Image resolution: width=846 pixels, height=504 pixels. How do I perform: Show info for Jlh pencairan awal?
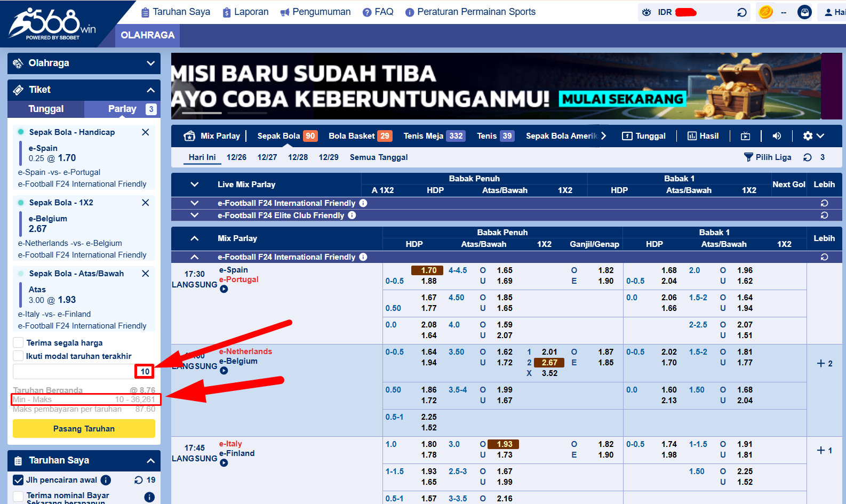(x=106, y=480)
